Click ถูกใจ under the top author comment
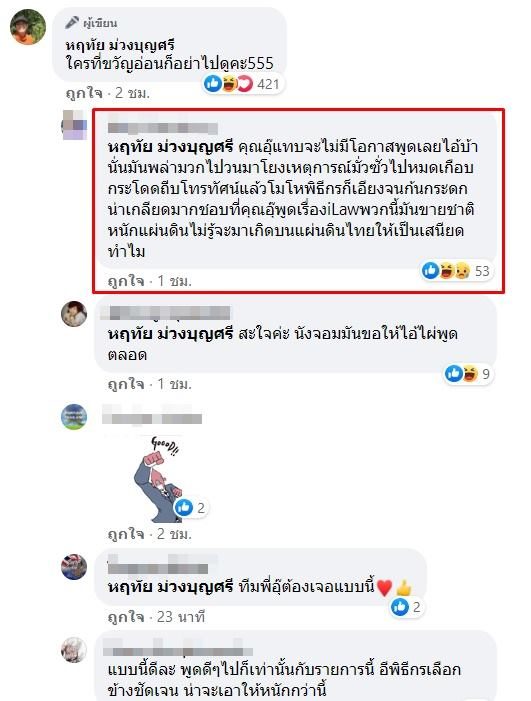 (x=84, y=93)
